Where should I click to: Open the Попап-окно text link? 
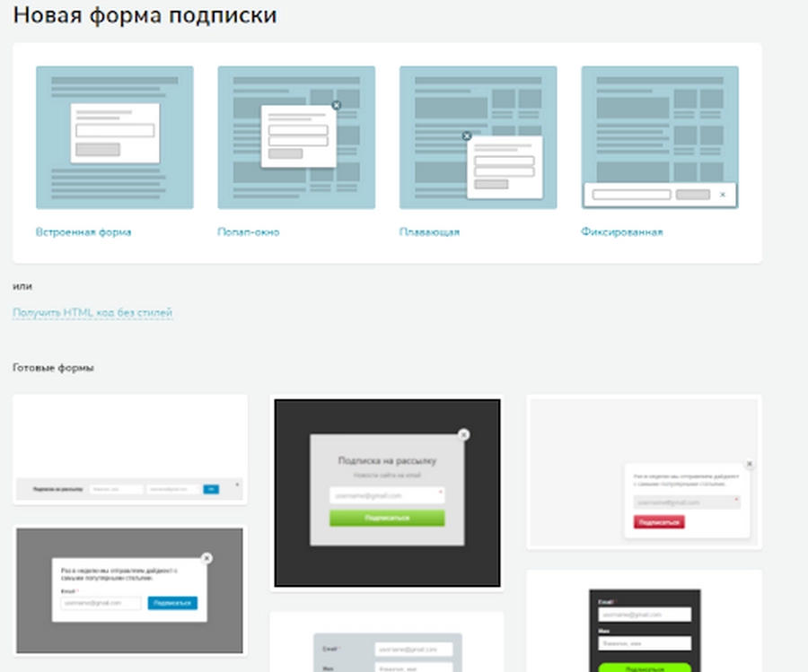click(249, 232)
